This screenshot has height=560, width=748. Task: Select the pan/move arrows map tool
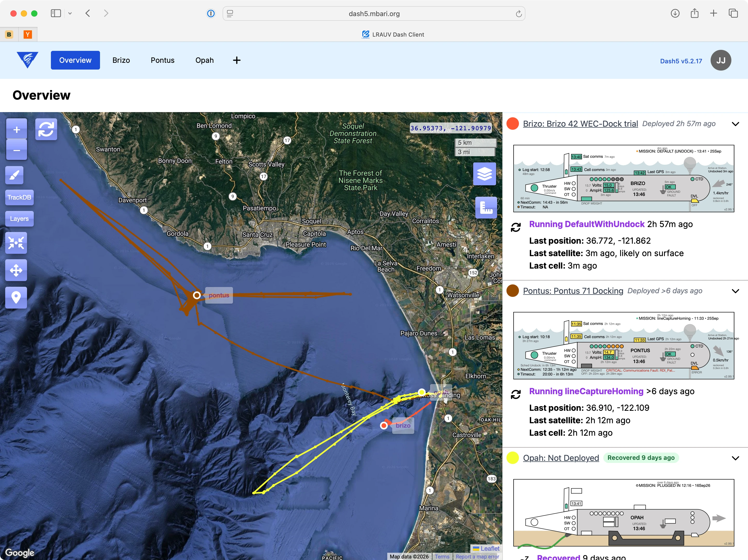16,270
